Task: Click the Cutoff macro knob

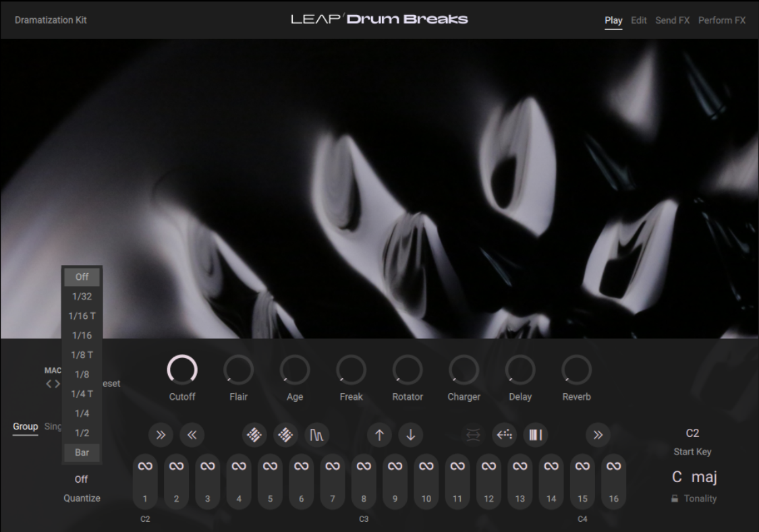Action: (x=182, y=370)
